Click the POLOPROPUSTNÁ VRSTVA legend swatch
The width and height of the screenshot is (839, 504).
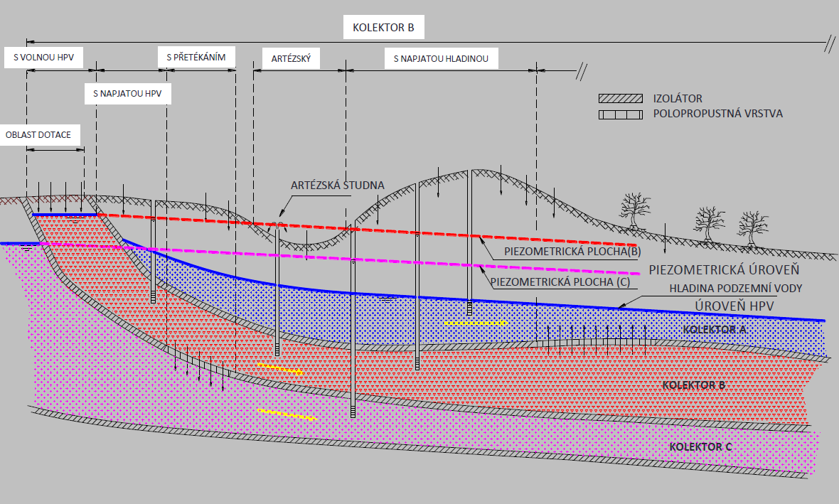621,114
